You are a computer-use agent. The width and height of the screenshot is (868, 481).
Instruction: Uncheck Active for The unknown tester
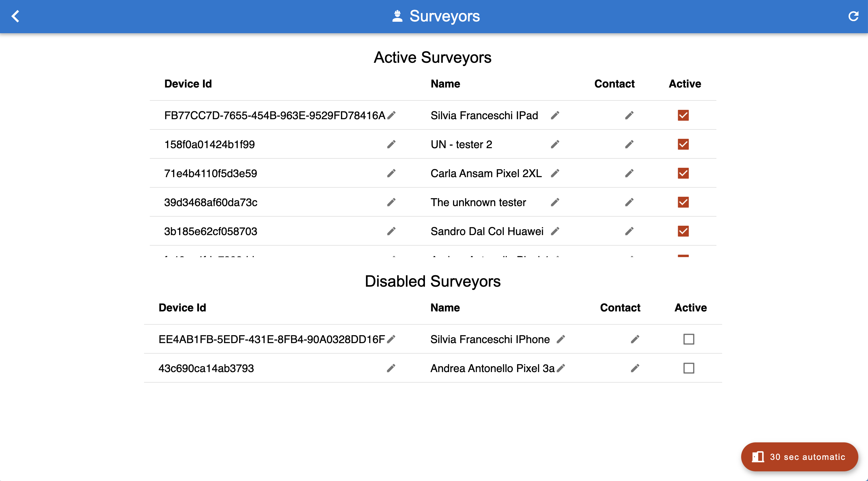[683, 202]
